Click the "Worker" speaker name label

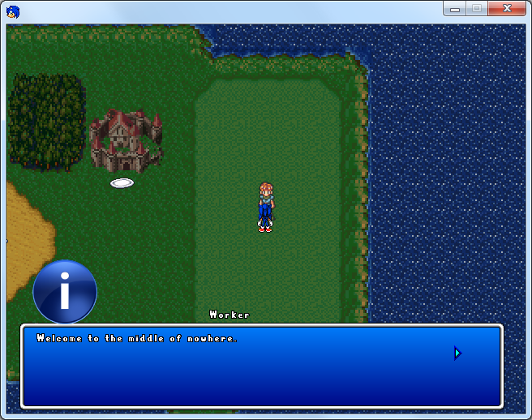click(x=230, y=315)
